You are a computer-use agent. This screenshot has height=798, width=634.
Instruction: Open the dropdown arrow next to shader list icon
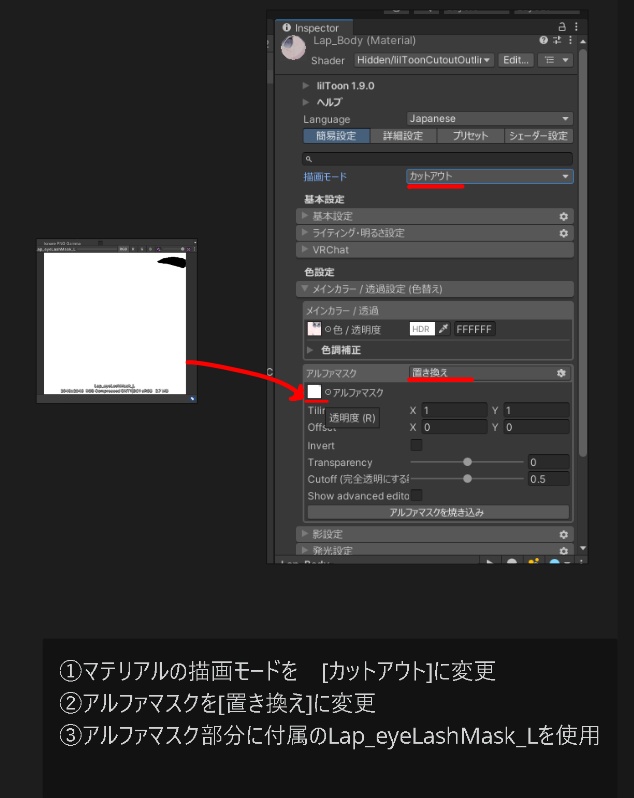coord(565,60)
